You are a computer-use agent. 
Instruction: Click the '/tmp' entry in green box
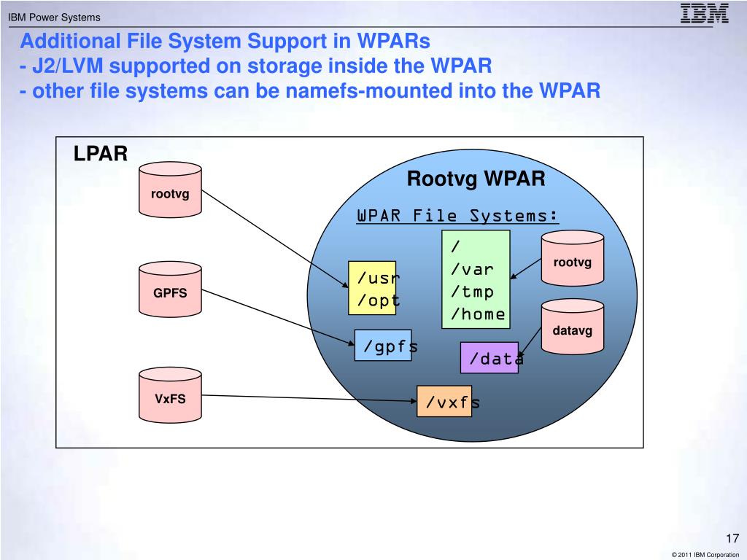click(x=472, y=292)
